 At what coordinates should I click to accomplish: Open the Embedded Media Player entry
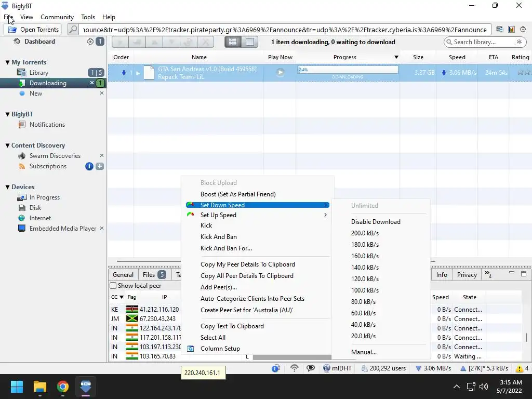click(x=63, y=229)
